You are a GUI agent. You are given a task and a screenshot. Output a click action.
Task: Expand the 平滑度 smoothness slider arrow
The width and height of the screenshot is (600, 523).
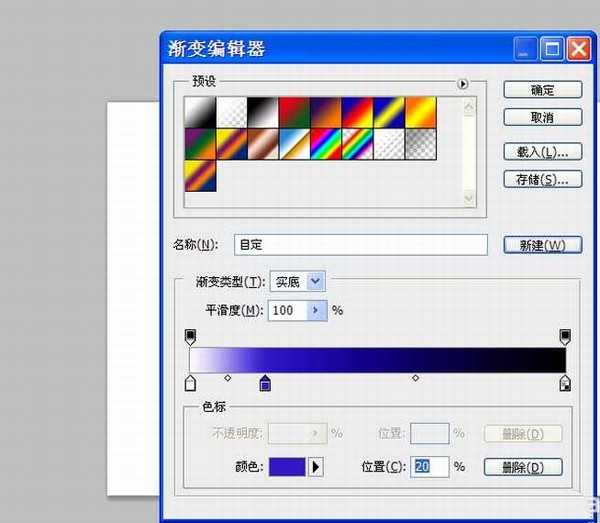pyautogui.click(x=316, y=310)
